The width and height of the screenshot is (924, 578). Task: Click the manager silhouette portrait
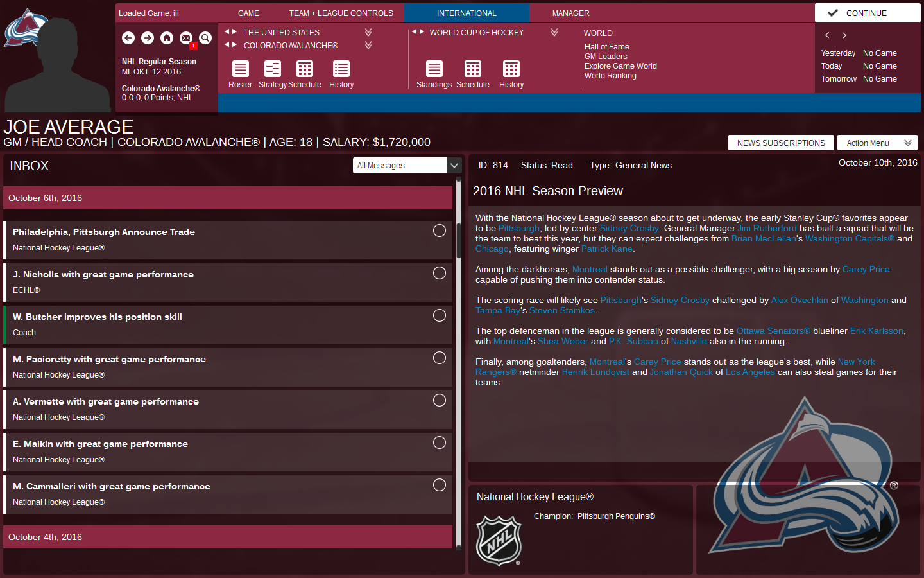tap(58, 64)
